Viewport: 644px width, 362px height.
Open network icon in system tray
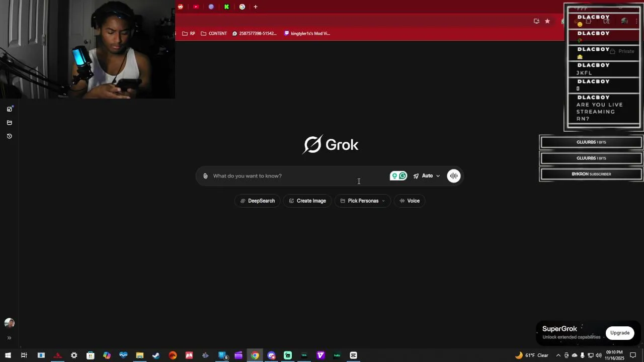point(591,355)
